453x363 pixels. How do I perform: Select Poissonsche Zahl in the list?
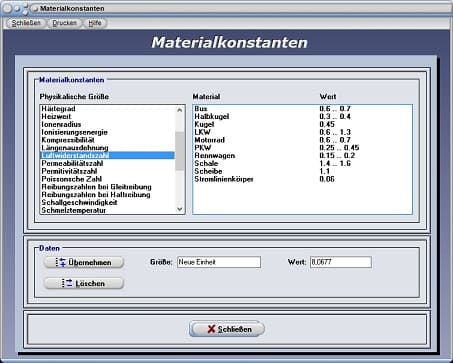coord(107,179)
